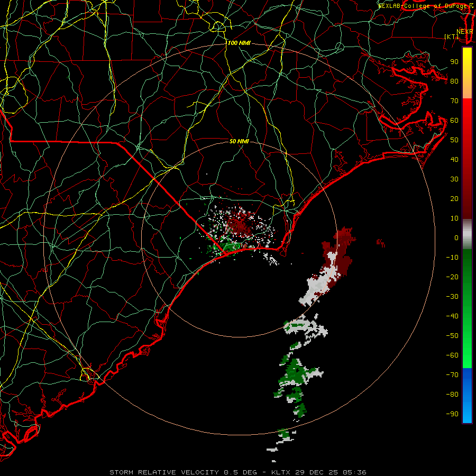Screen dimensions: 476x476
Task: Click the "100 NMI" range ring label
Action: pos(239,43)
